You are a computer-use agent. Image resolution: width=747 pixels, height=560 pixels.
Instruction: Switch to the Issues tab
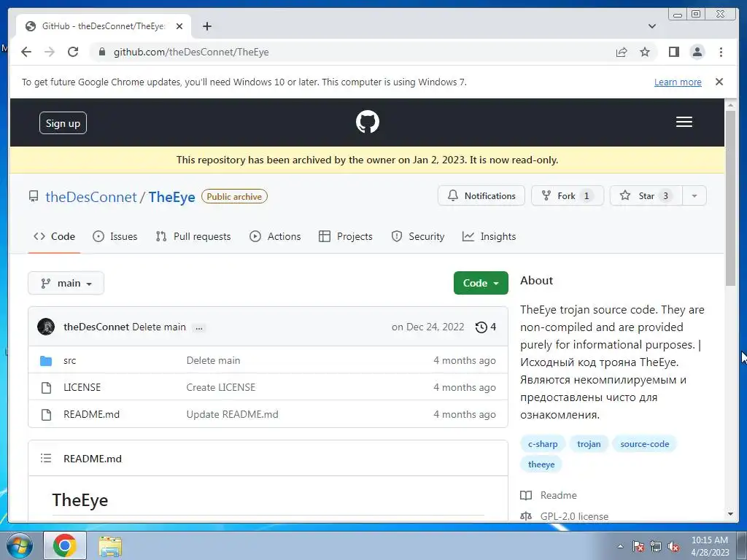[x=115, y=236]
